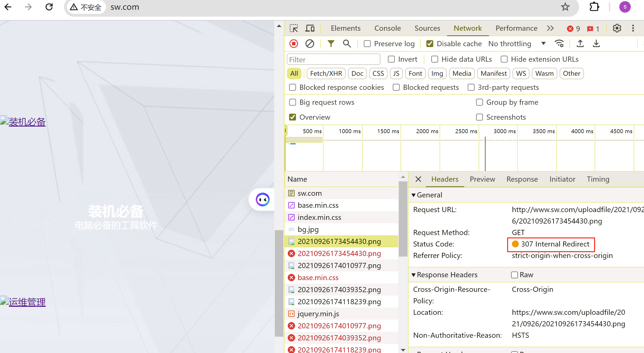Open the network conditions wifi icon
This screenshot has height=353, width=644.
click(559, 44)
